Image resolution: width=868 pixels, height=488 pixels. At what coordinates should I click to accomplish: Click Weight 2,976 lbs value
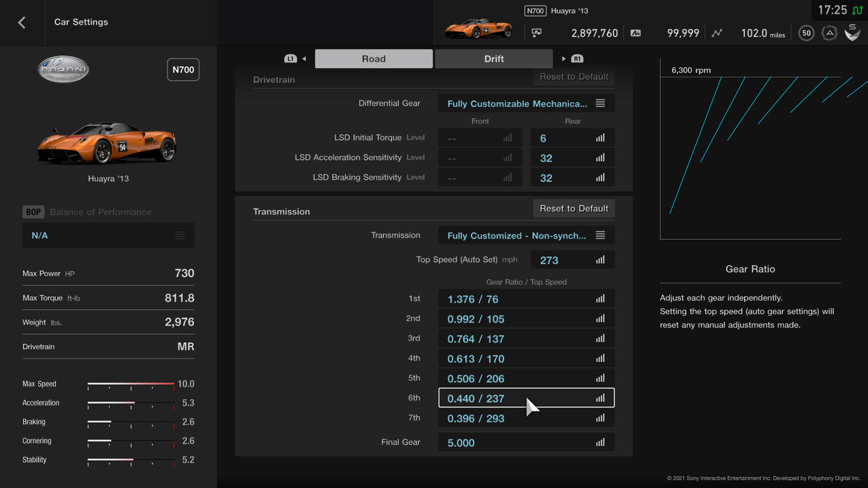tap(180, 322)
